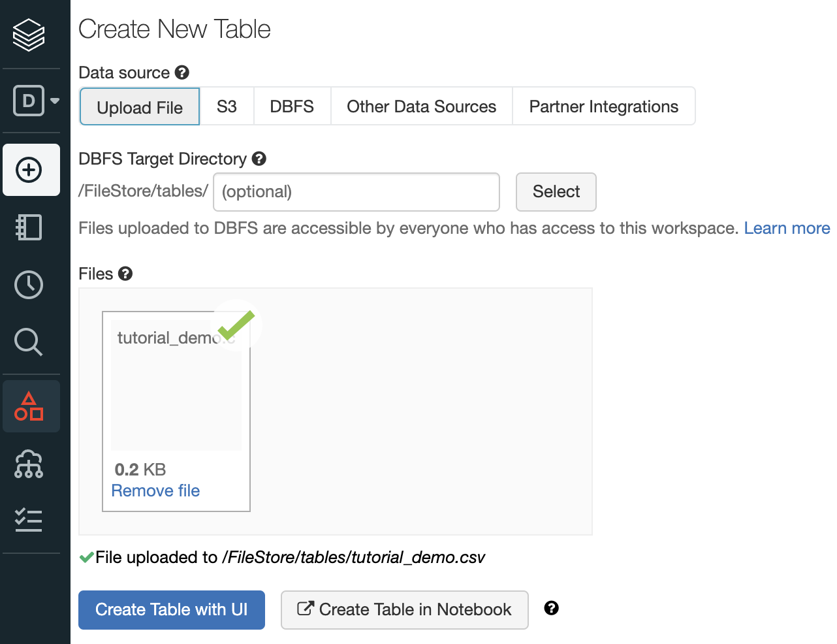Click the DBFS Target Directory help icon
The image size is (837, 644).
tap(259, 159)
